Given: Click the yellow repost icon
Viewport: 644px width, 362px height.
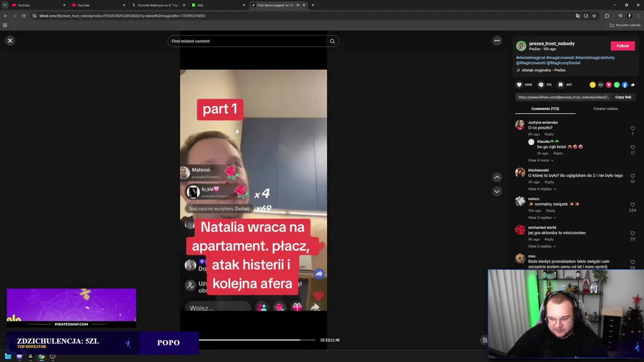Looking at the screenshot, I should coord(593,85).
